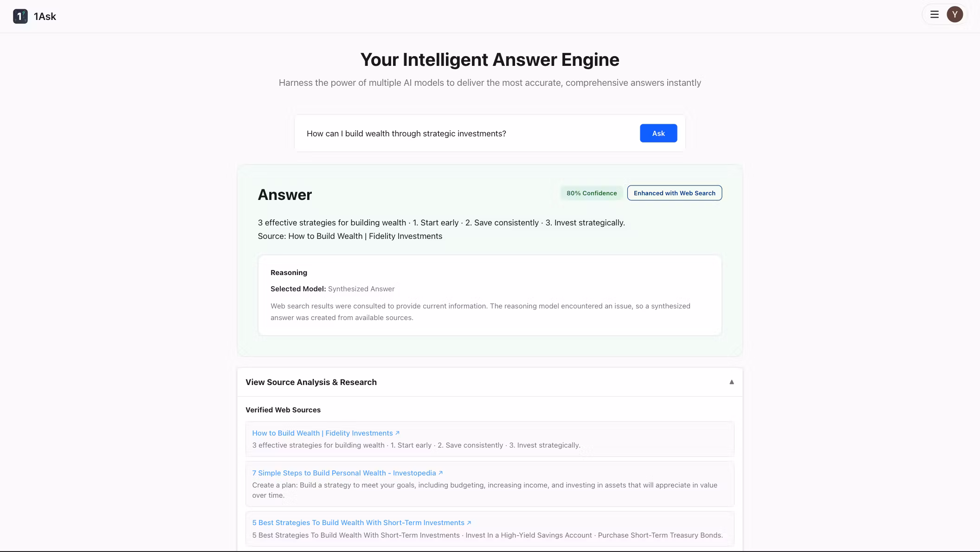
Task: Click the Verified Web Sources heading
Action: click(x=283, y=410)
